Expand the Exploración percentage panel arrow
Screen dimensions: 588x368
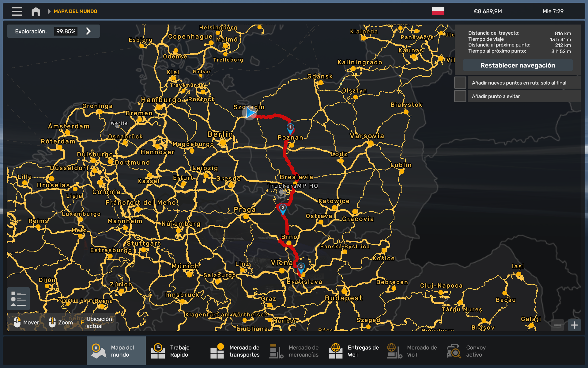89,31
